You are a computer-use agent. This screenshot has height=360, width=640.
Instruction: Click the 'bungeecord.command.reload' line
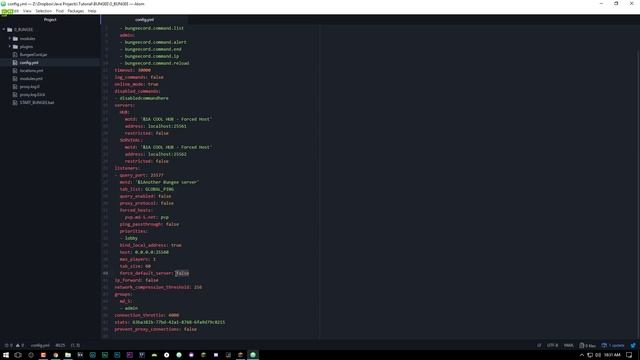(154, 63)
